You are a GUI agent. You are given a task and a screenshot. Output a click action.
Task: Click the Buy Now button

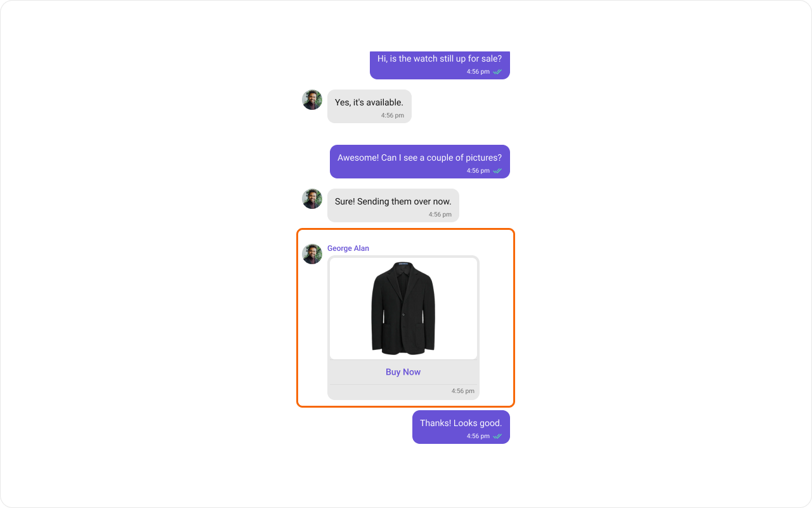coord(403,372)
